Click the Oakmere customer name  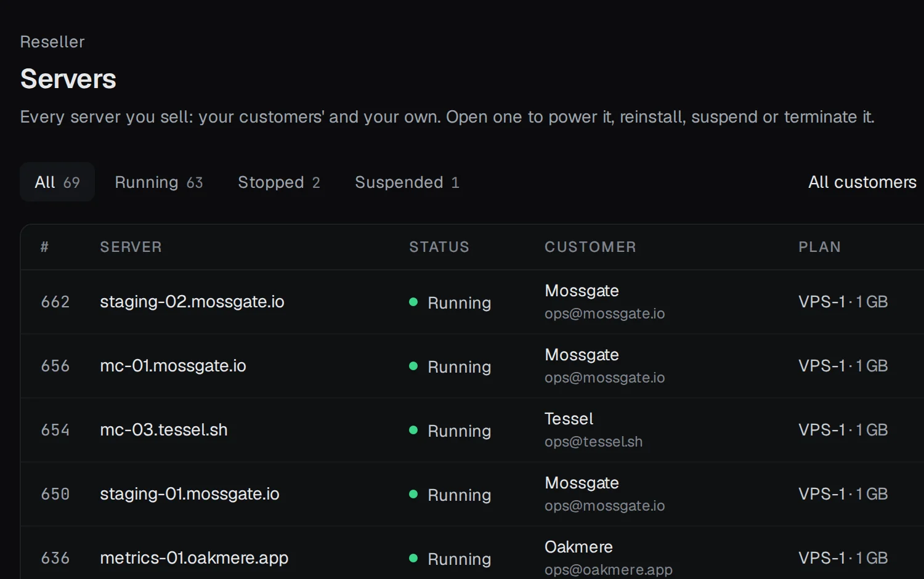tap(579, 547)
